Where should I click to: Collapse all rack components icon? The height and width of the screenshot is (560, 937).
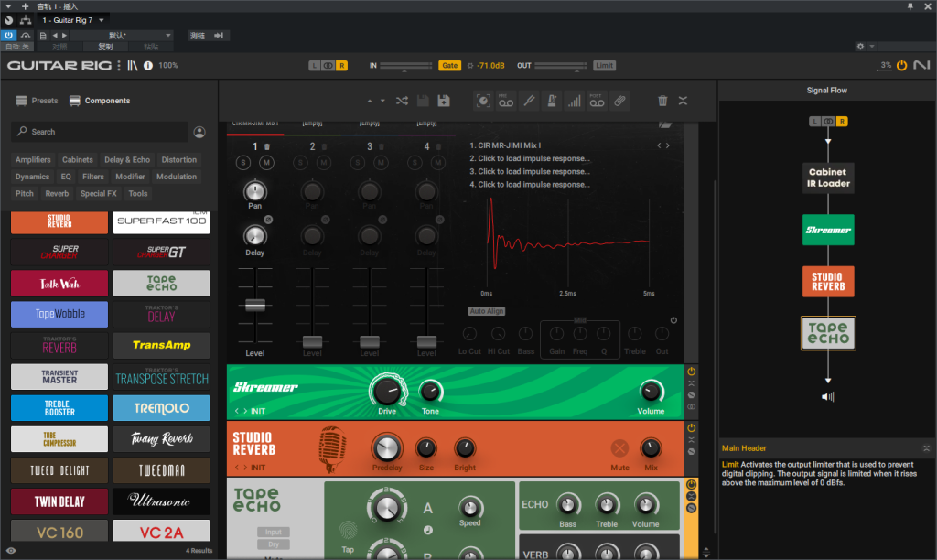click(x=683, y=101)
